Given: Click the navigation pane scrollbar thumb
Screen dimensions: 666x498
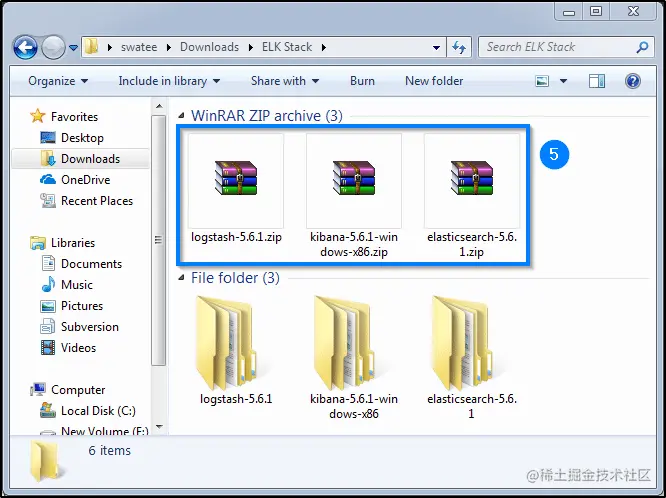Looking at the screenshot, I should (x=159, y=240).
